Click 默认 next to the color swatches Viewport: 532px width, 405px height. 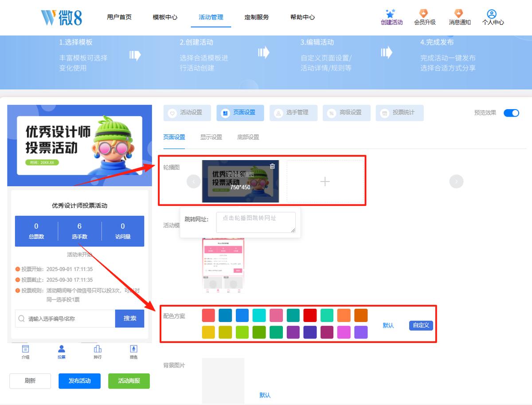click(388, 325)
